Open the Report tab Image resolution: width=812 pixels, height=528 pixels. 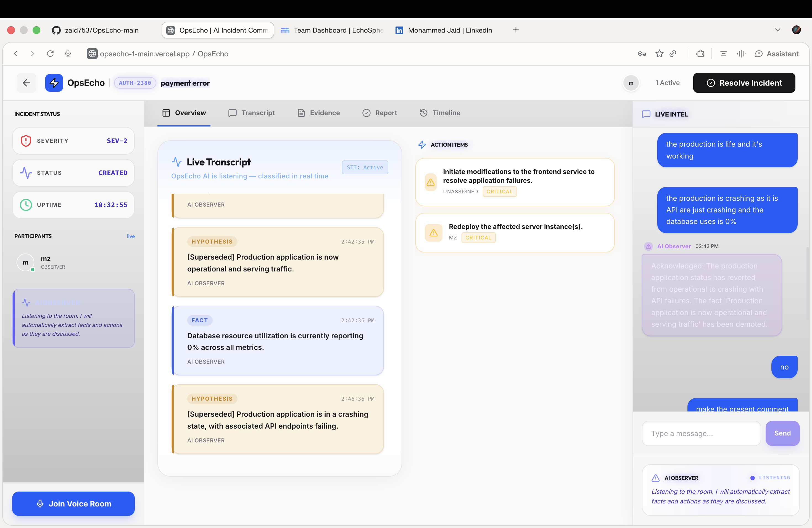coord(379,113)
